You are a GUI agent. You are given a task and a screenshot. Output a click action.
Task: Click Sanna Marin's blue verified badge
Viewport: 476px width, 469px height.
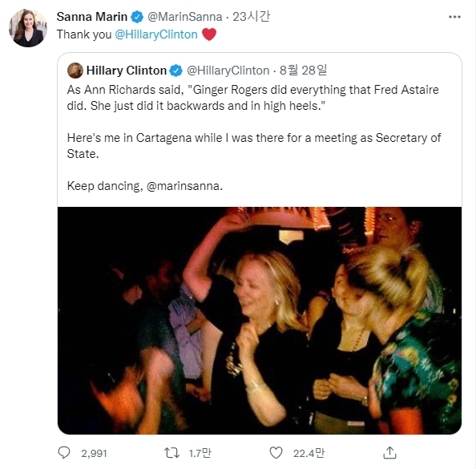coord(137,17)
